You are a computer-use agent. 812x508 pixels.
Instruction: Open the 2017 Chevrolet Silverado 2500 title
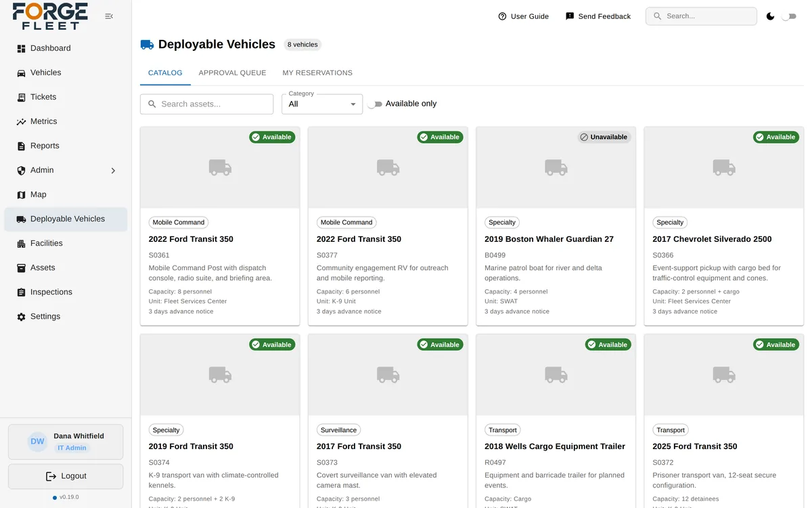[x=712, y=239]
